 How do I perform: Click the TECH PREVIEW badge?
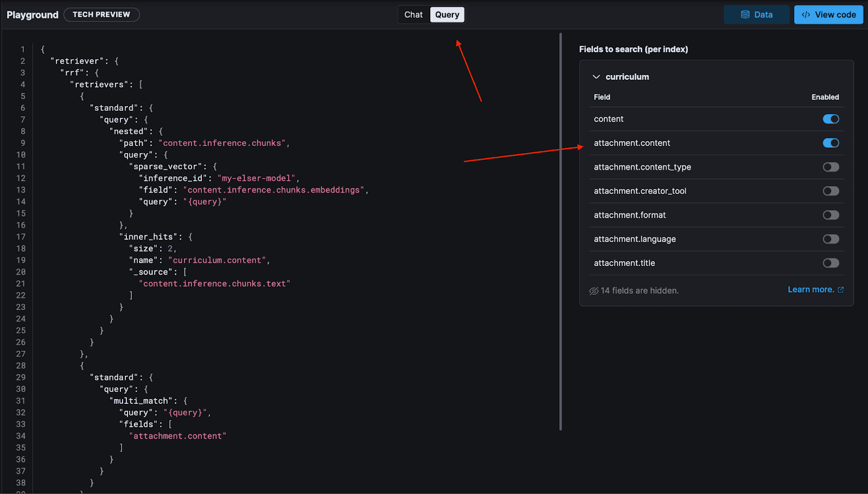pyautogui.click(x=101, y=15)
